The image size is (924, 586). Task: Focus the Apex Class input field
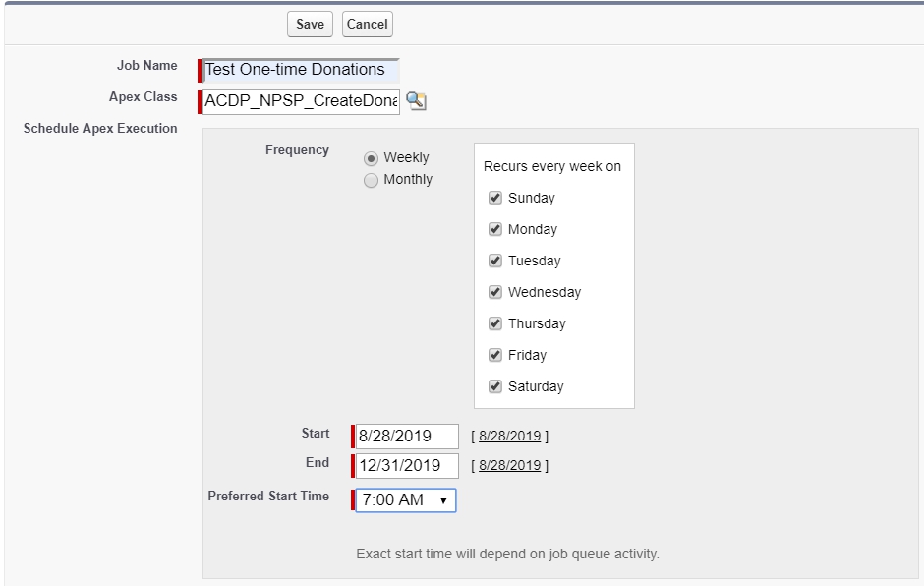click(x=301, y=101)
